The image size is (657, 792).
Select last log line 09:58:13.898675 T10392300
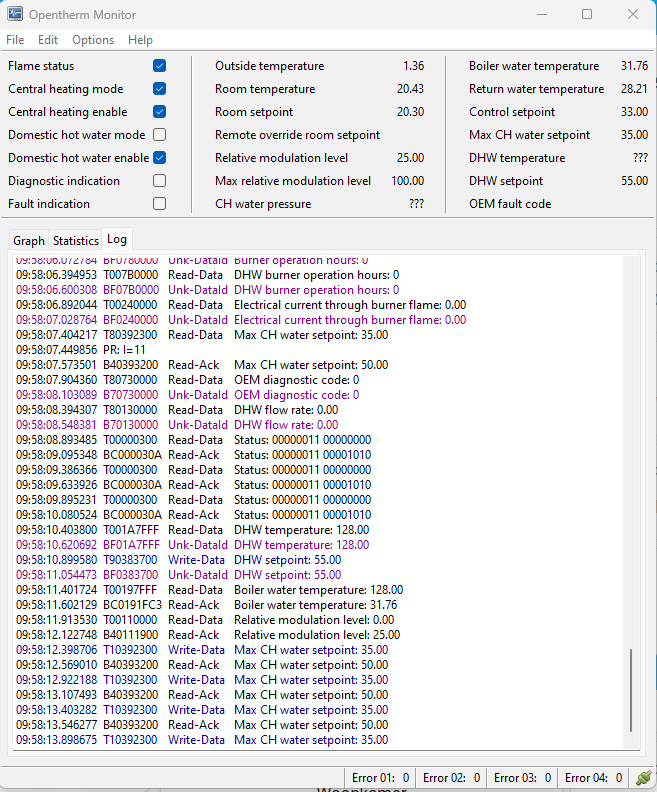(x=202, y=740)
